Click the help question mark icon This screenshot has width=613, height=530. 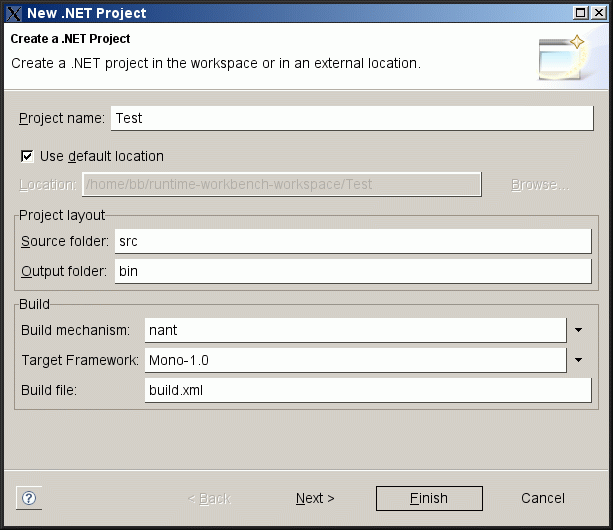pyautogui.click(x=29, y=498)
